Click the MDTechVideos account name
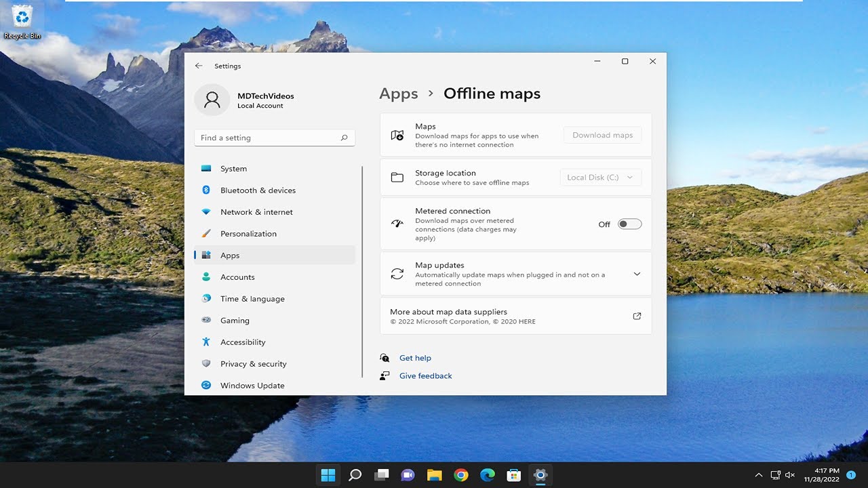This screenshot has height=488, width=868. tap(266, 96)
